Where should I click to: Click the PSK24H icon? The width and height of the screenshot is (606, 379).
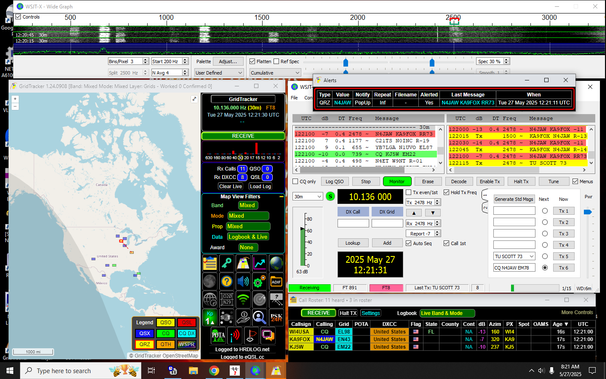[276, 317]
